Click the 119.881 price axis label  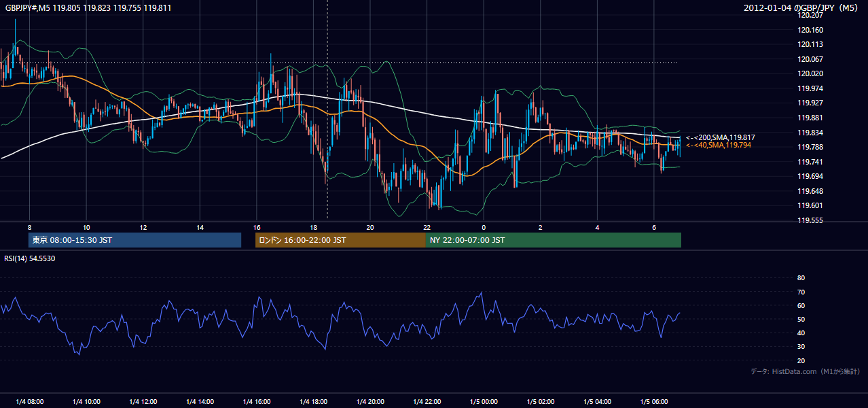tap(810, 118)
